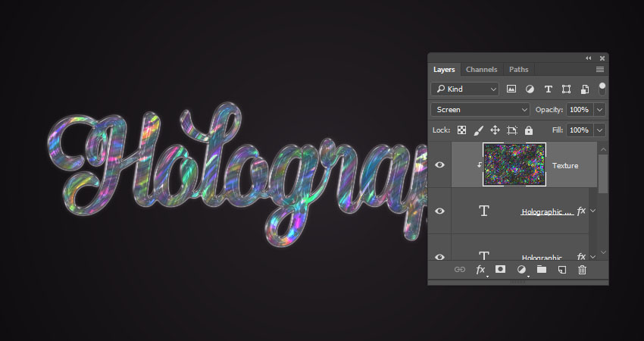Open the Screen blend mode dropdown
The width and height of the screenshot is (644, 341).
tap(480, 110)
